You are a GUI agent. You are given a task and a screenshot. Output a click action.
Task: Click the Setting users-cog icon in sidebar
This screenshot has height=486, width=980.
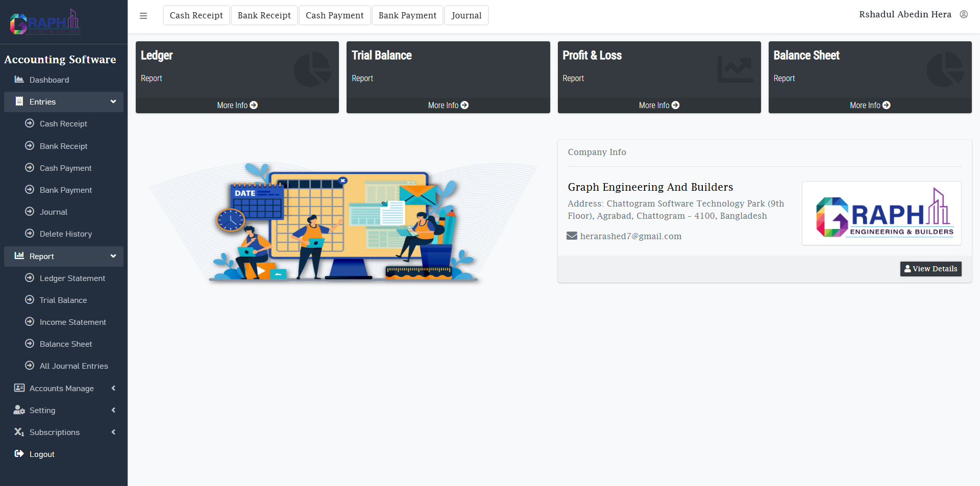pos(19,410)
